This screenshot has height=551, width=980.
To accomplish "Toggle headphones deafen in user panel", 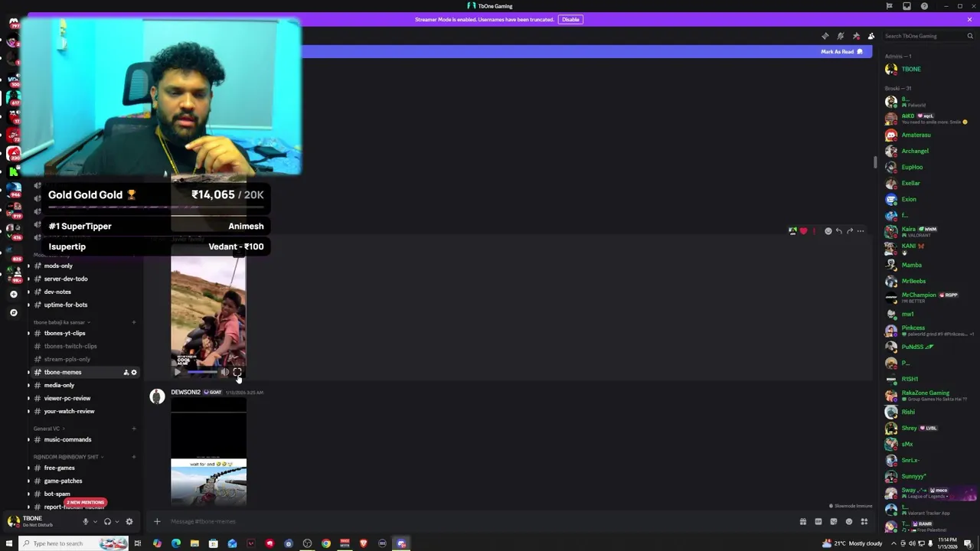I will [x=107, y=521].
